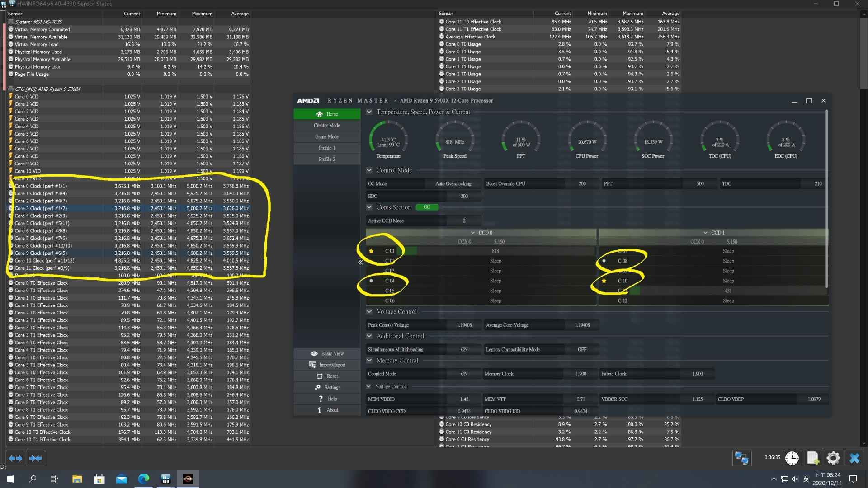Image resolution: width=868 pixels, height=488 pixels.
Task: Switch to Profile 1 tab
Action: pyautogui.click(x=327, y=148)
